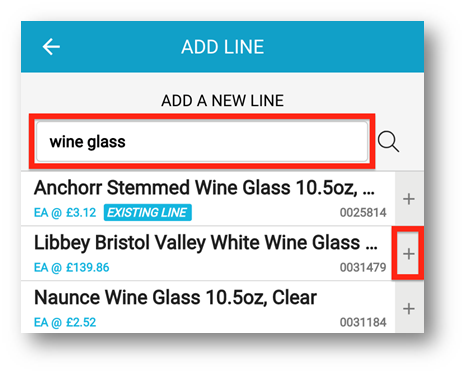
Task: Add the Anchorr Stemmed Wine Glass with plus icon
Action: pyautogui.click(x=409, y=199)
